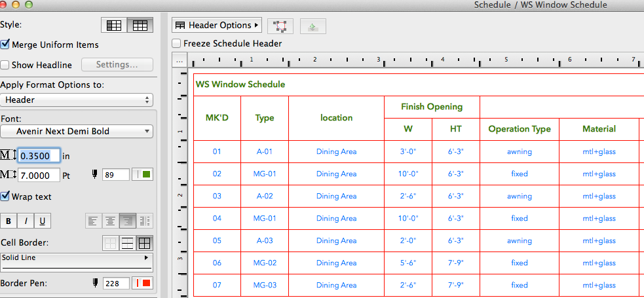Image resolution: width=644 pixels, height=298 pixels.
Task: Choose the full grid cell border option
Action: click(x=145, y=244)
